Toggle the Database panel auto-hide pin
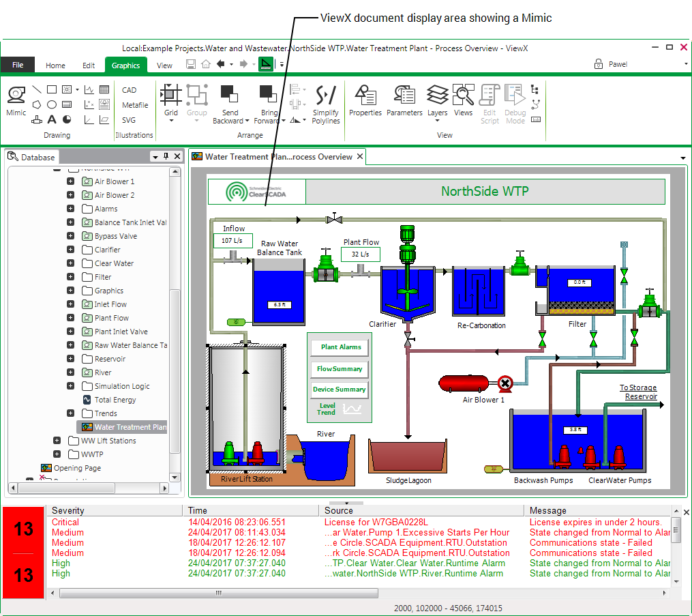 166,157
